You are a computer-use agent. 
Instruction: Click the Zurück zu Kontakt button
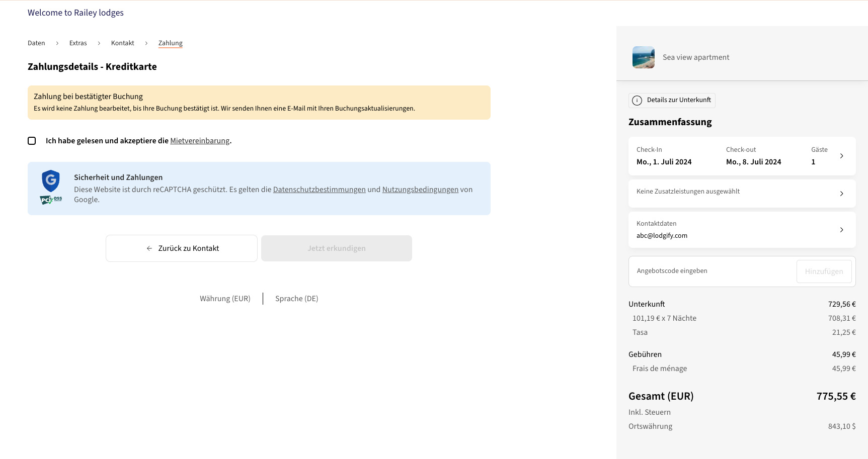click(181, 248)
